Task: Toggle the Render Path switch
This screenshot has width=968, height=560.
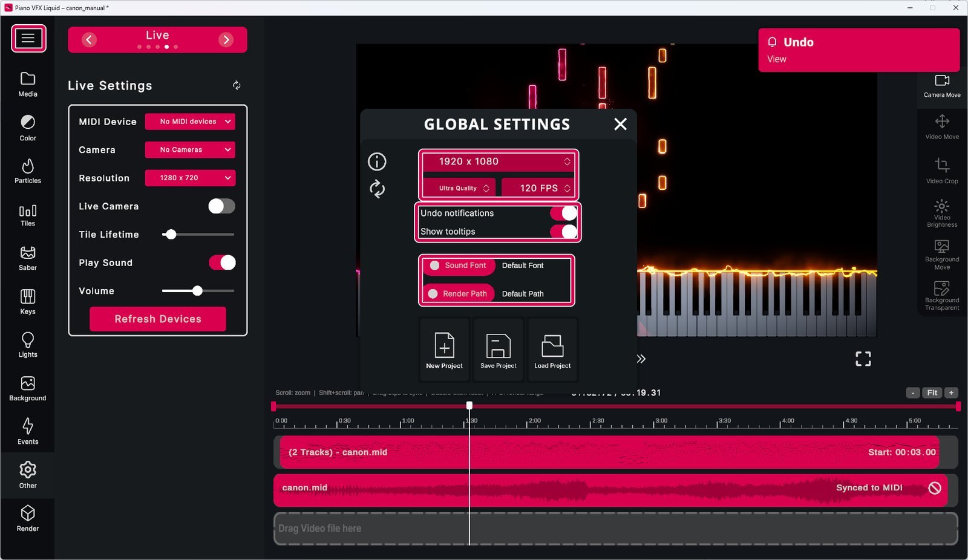Action: point(459,294)
